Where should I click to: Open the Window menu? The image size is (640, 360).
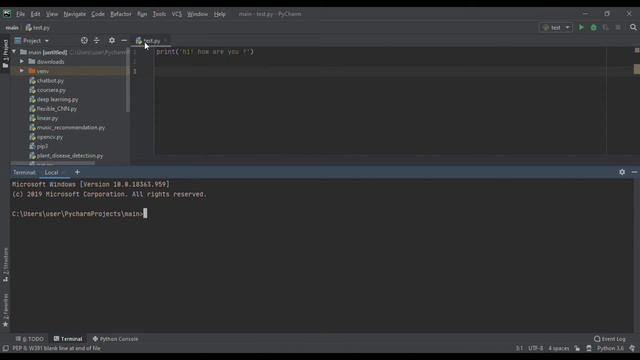pos(198,14)
